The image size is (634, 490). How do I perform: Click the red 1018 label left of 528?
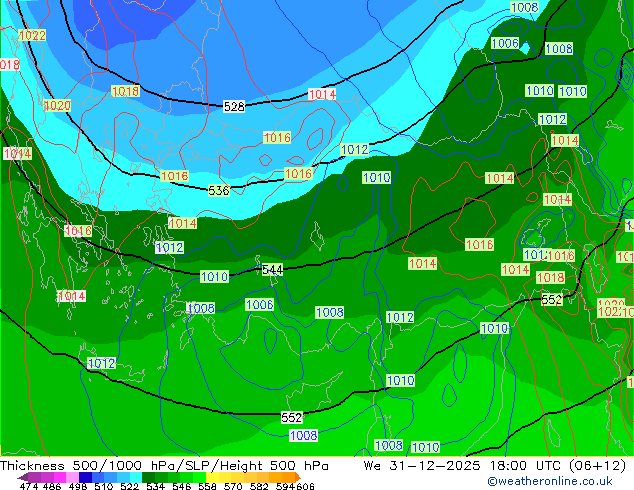pyautogui.click(x=125, y=91)
